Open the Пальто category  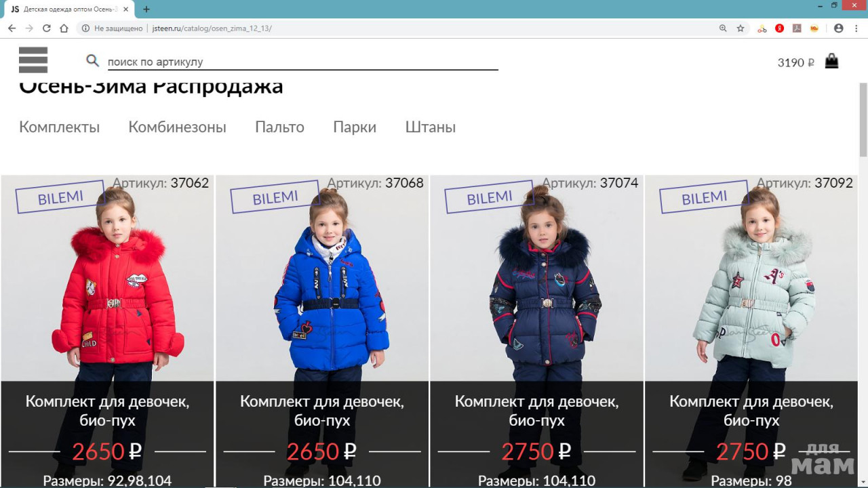pos(279,127)
